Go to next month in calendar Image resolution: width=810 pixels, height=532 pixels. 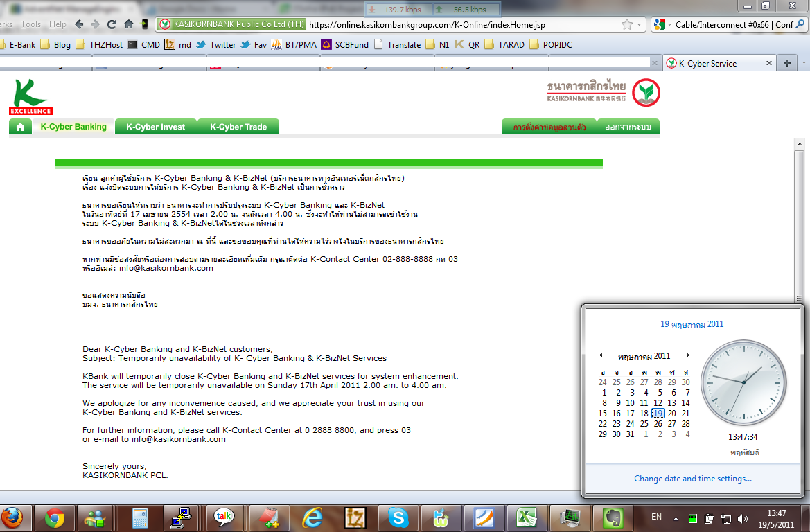tap(687, 355)
